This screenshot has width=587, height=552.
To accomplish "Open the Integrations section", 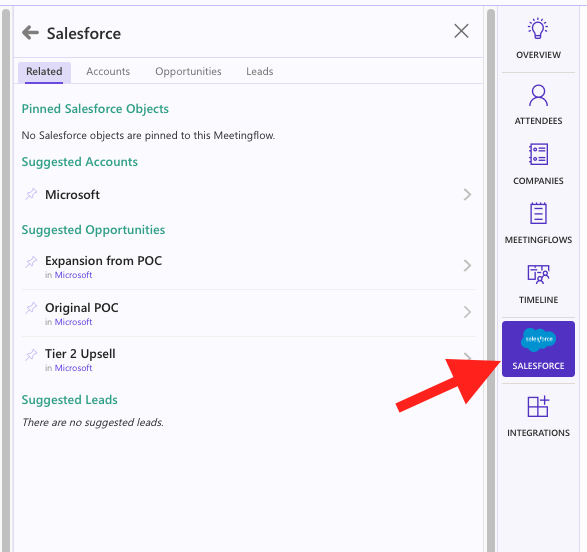I will click(538, 417).
